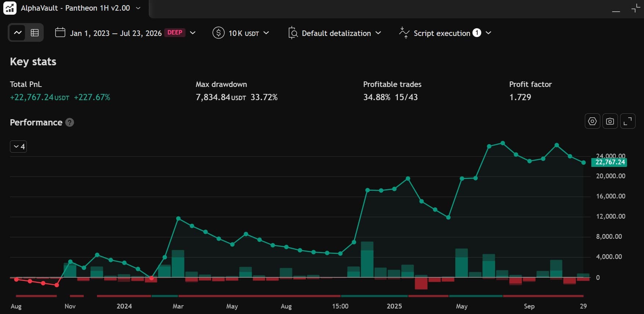Click the Script execution count badge 1
This screenshot has height=314, width=644.
[477, 33]
